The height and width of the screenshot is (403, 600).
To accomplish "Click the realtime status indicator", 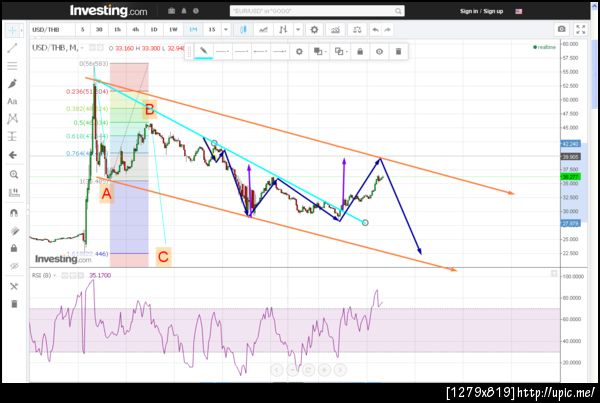I will 545,47.
